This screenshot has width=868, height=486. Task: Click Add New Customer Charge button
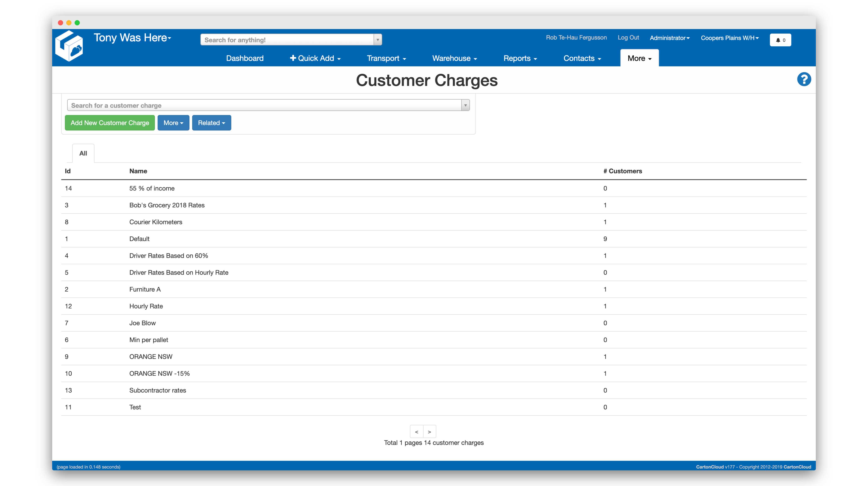click(110, 123)
